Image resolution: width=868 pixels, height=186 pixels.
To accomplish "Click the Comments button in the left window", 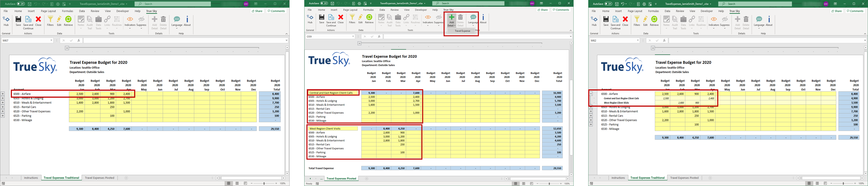I will [x=276, y=11].
